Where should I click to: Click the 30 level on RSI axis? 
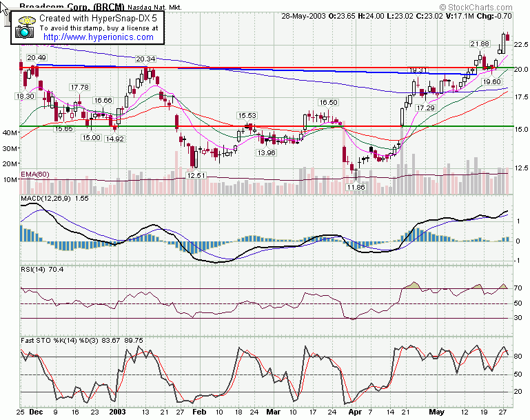pos(518,318)
